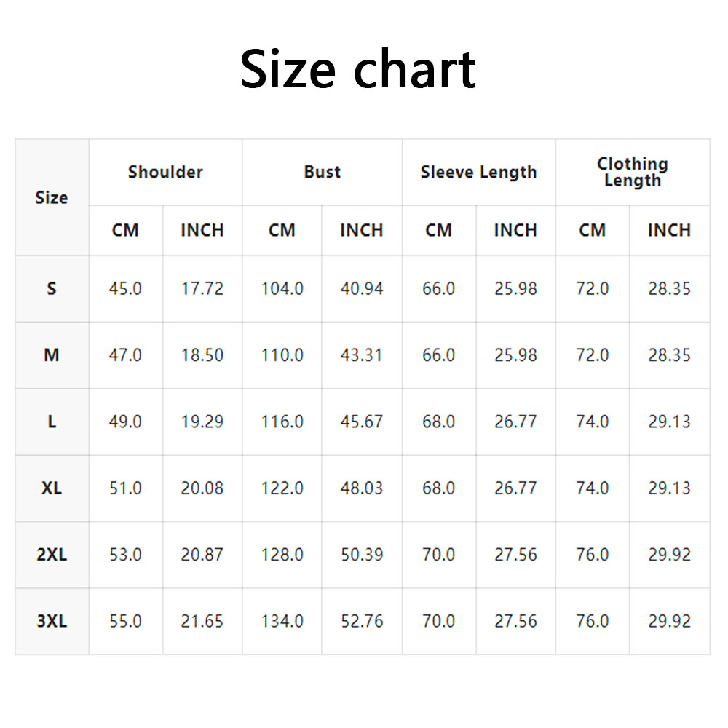Click the S size row label
The height and width of the screenshot is (728, 728).
(x=52, y=289)
